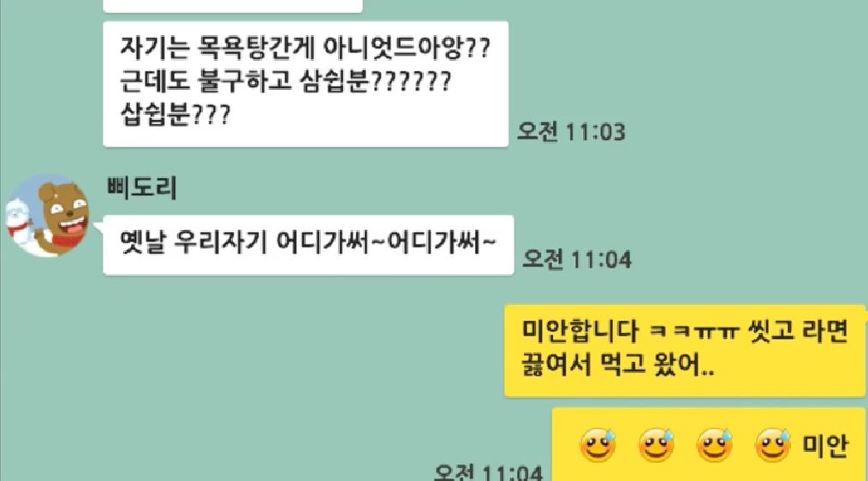The height and width of the screenshot is (481, 868).
Task: Click the smiley emoji beside 미안 text
Action: pyautogui.click(x=773, y=444)
